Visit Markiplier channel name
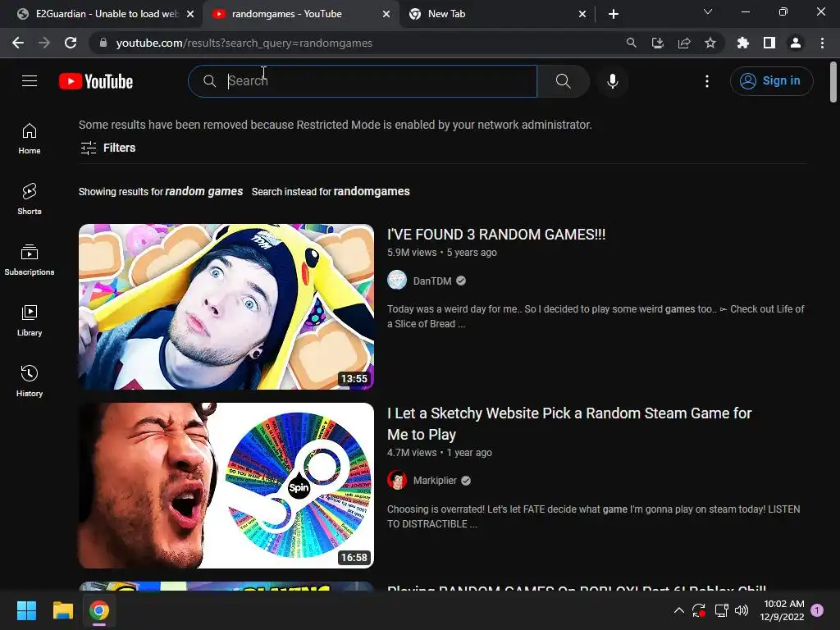The image size is (840, 630). (x=435, y=481)
